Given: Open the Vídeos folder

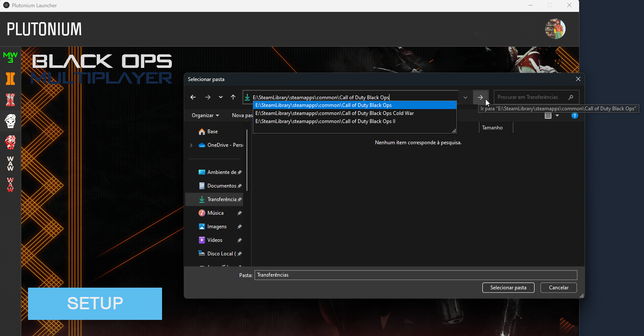Looking at the screenshot, I should (x=211, y=240).
